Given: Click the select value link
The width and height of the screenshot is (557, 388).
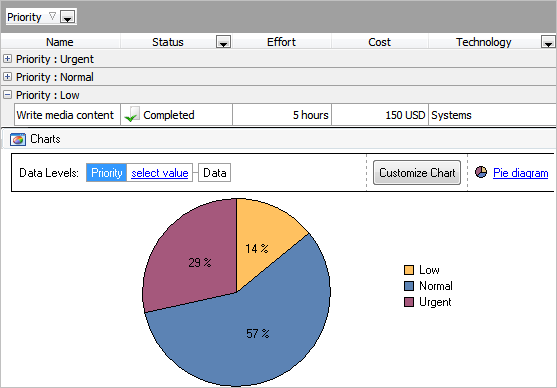Looking at the screenshot, I should [159, 173].
